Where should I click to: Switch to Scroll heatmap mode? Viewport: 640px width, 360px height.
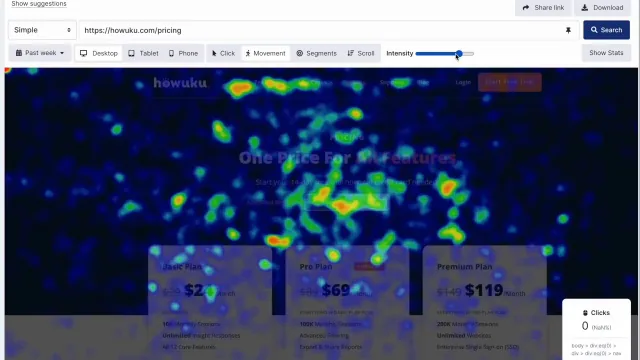click(361, 53)
